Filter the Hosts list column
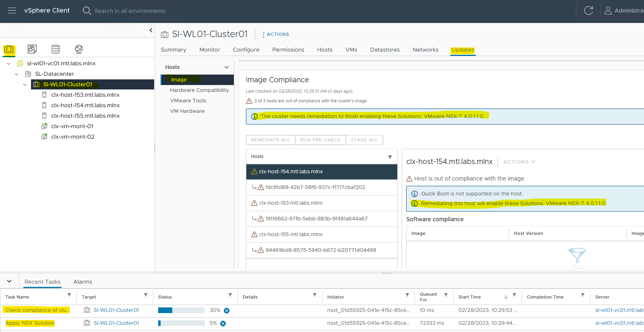Image resolution: width=644 pixels, height=332 pixels. [x=390, y=157]
